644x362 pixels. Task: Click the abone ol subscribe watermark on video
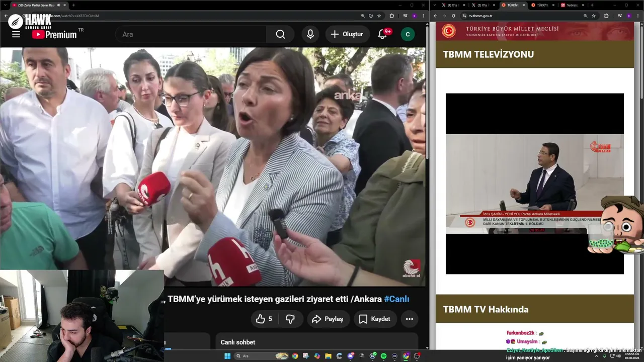click(x=412, y=268)
